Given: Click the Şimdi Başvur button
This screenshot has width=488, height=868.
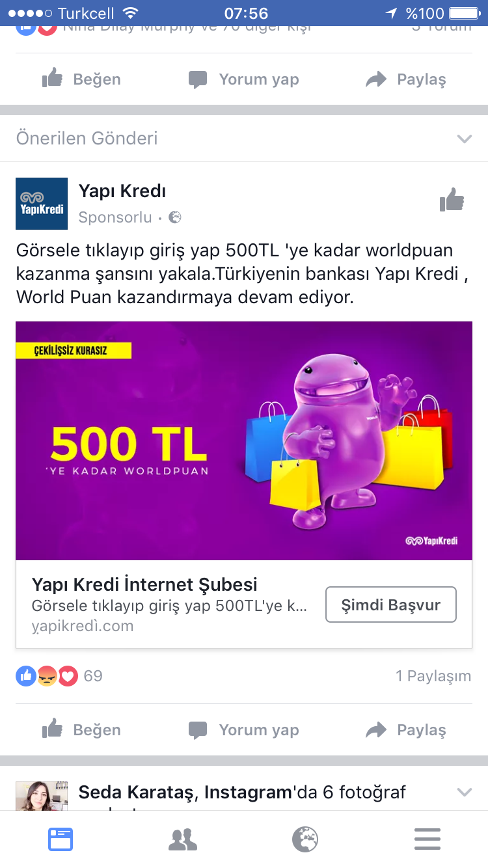Looking at the screenshot, I should [x=391, y=604].
